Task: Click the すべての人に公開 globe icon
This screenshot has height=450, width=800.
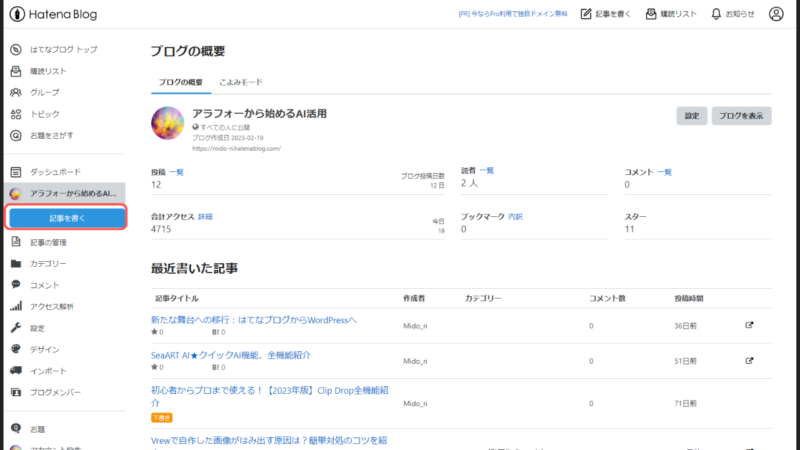Action: click(195, 127)
